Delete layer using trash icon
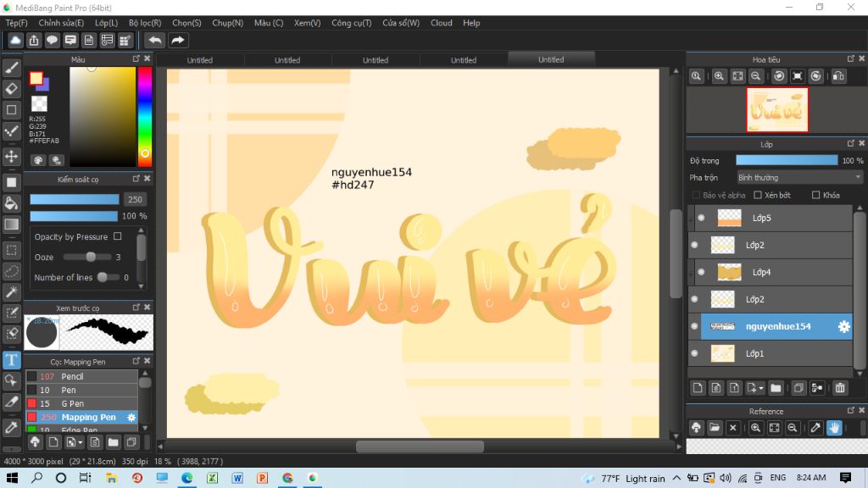 click(840, 388)
